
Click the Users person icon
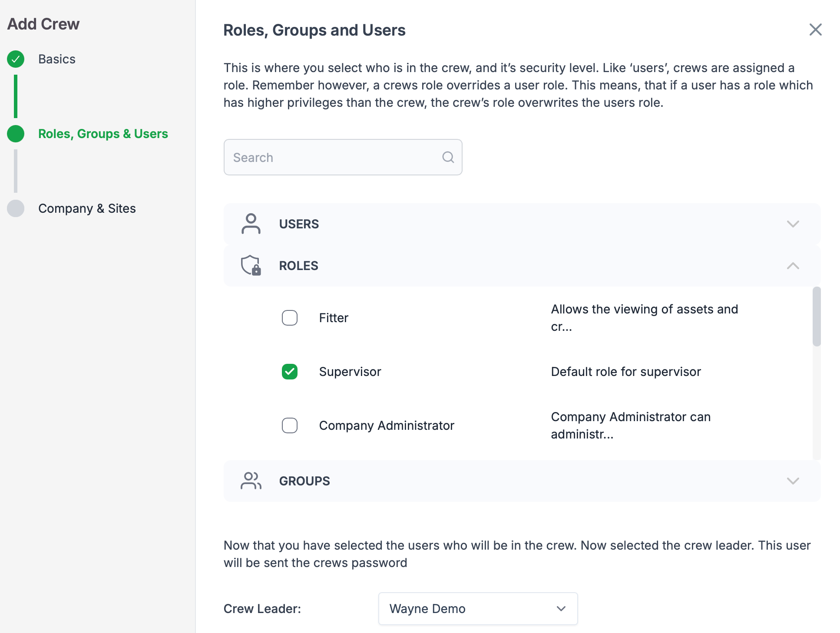[x=251, y=224]
